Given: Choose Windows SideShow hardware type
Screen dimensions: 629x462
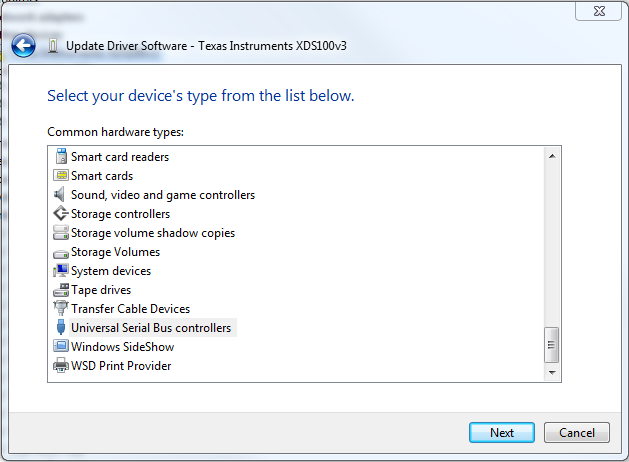Looking at the screenshot, I should [x=122, y=347].
